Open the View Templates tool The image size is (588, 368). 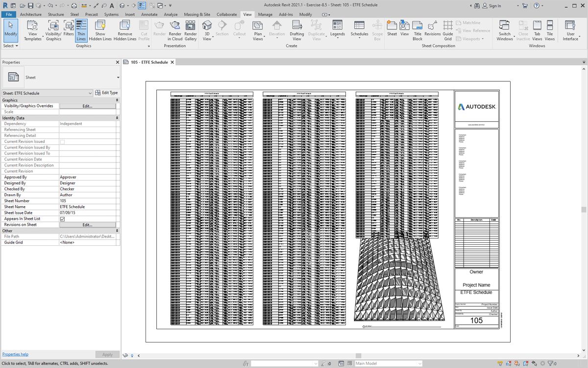coord(33,30)
